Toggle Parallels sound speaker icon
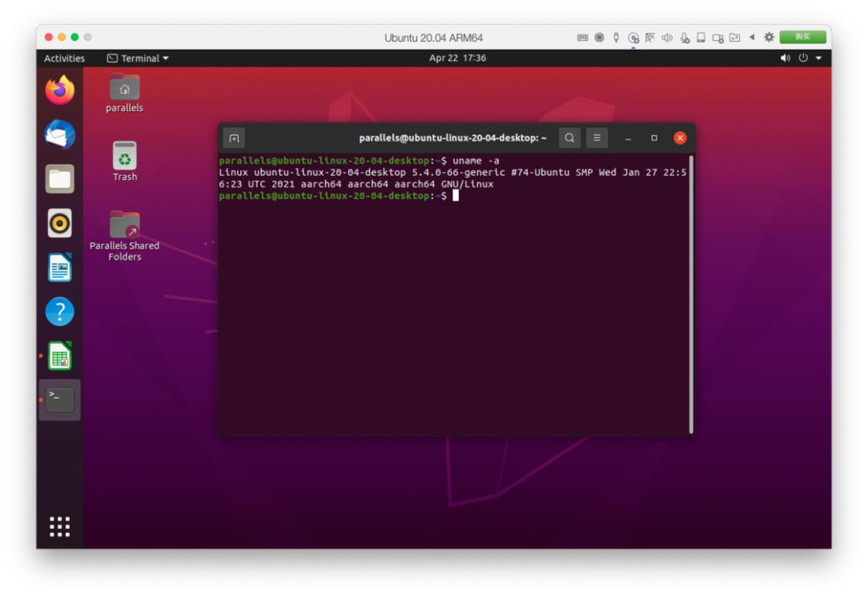 (x=667, y=37)
